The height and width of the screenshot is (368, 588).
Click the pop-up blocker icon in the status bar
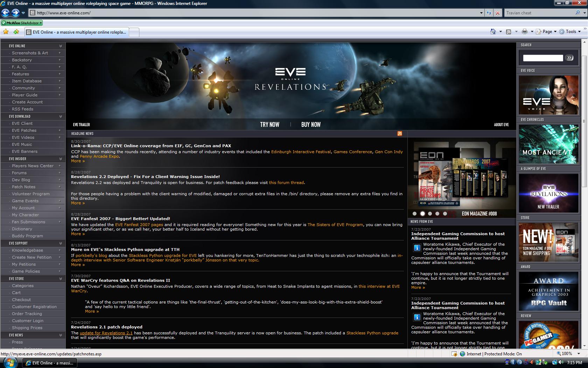(x=454, y=354)
